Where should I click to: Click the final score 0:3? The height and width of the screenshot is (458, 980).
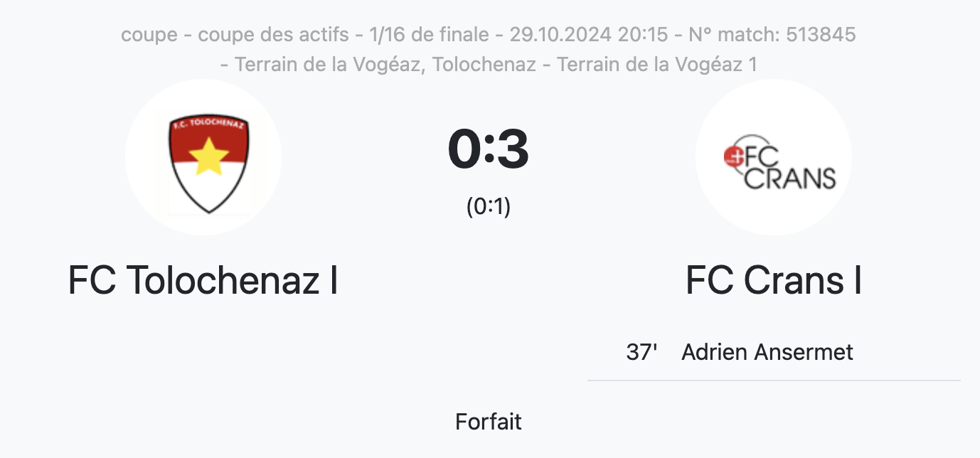pyautogui.click(x=489, y=150)
